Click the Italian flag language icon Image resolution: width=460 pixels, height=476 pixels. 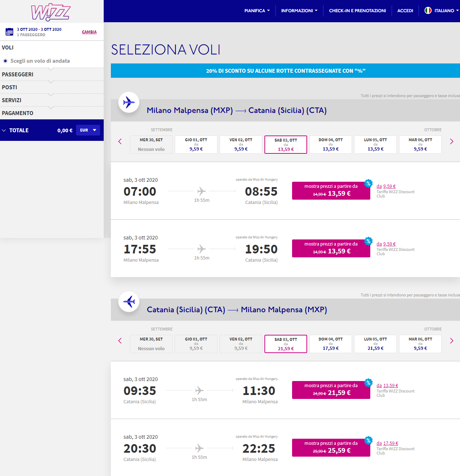pyautogui.click(x=428, y=11)
